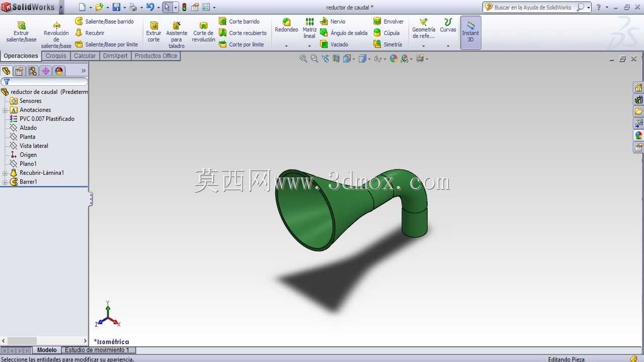Select Saliente/Base por límite
Image resolution: width=644 pixels, height=362 pixels.
(106, 45)
